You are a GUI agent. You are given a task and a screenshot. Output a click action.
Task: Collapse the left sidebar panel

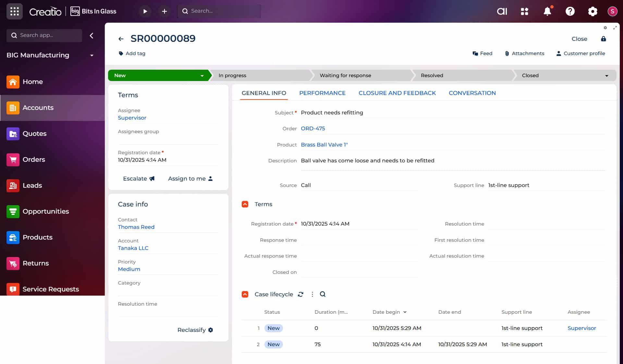pos(92,36)
